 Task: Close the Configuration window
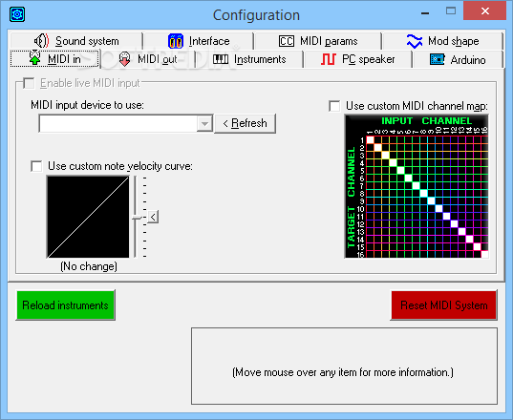tap(485, 11)
